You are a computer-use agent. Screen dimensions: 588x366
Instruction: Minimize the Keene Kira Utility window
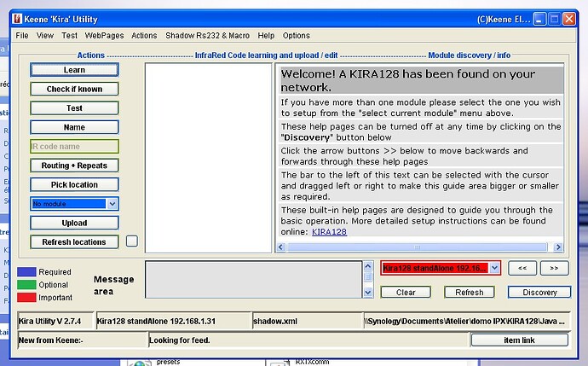539,19
